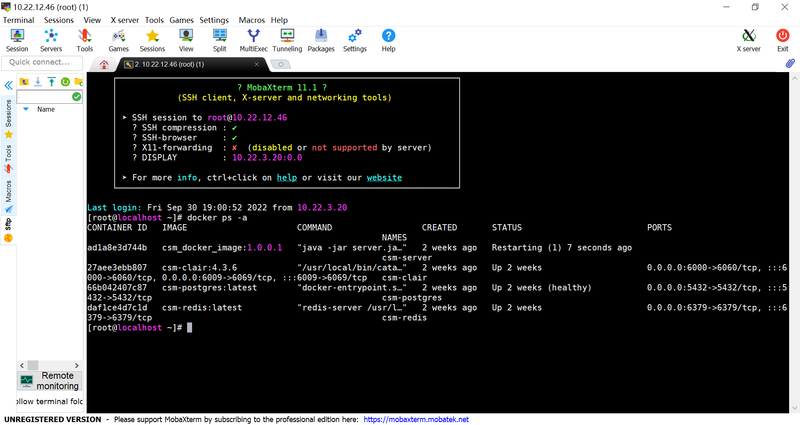800x425 pixels.
Task: Click the csm-redis:latest image text
Action: pos(202,307)
